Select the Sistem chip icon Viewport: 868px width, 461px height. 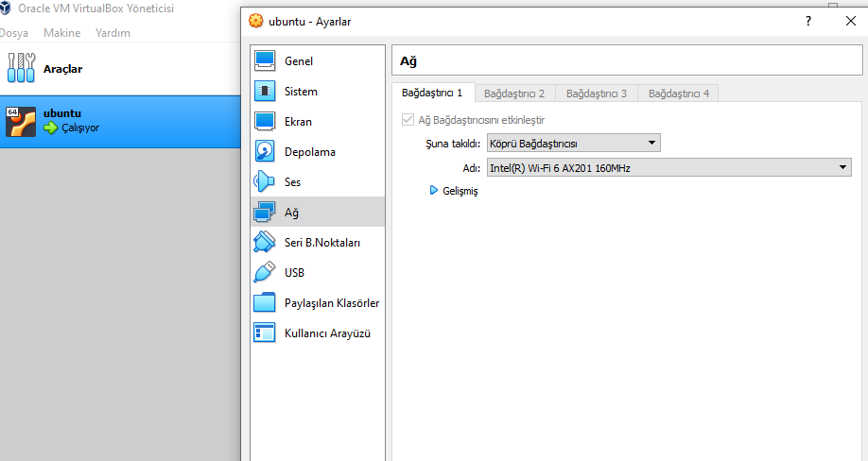[265, 92]
